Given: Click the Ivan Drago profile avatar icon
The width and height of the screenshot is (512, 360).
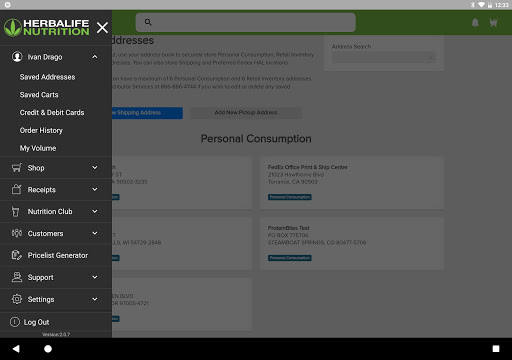Looking at the screenshot, I should pos(17,57).
